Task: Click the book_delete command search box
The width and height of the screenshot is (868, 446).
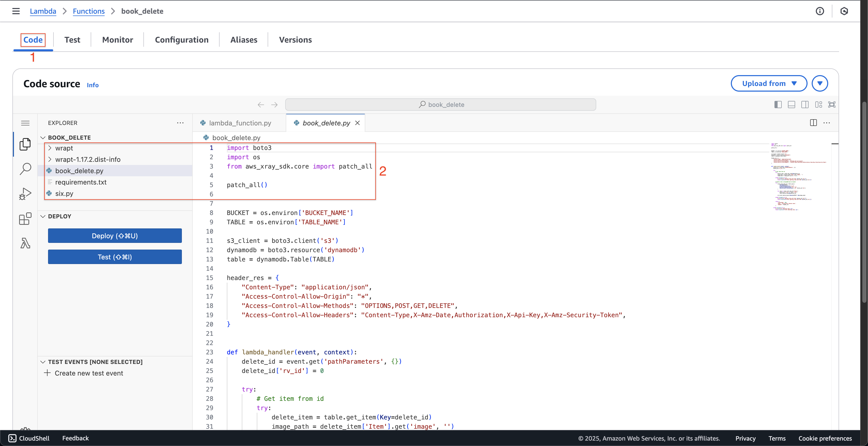Action: coord(440,105)
